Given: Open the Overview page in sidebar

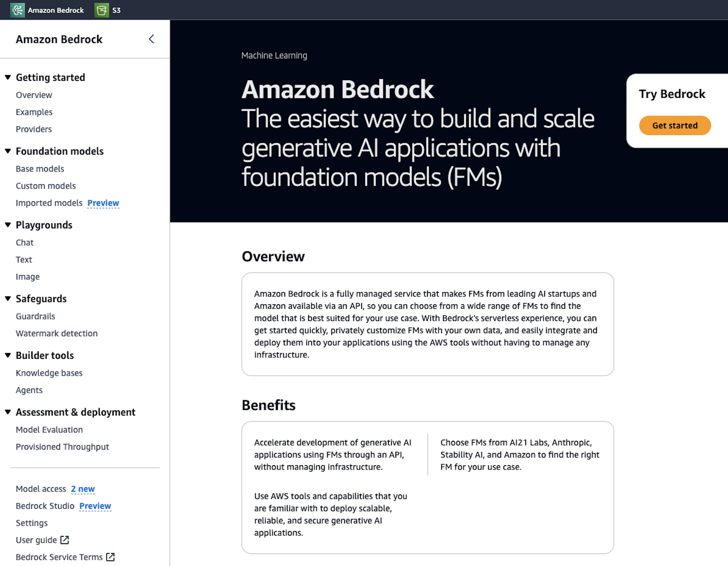Looking at the screenshot, I should coord(34,95).
